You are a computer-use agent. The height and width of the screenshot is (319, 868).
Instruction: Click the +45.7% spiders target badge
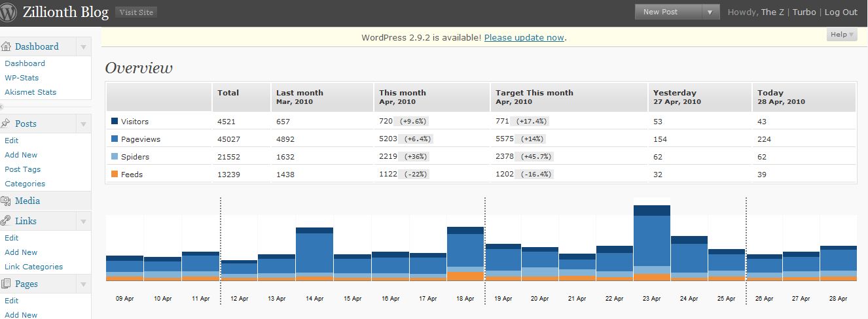click(533, 157)
